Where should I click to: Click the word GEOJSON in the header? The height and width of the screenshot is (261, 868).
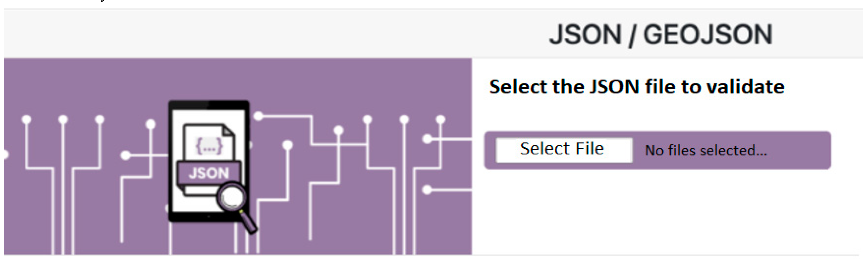pos(708,35)
